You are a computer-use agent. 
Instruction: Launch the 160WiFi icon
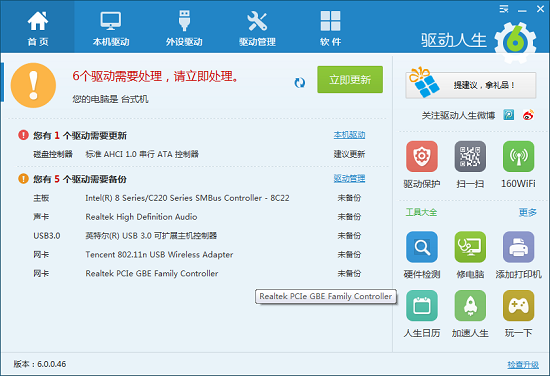tap(518, 156)
